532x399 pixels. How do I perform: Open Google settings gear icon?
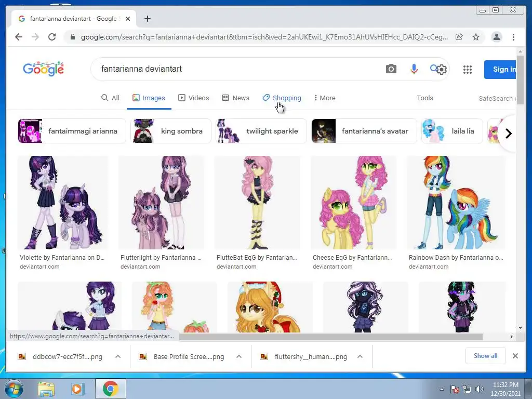442,70
